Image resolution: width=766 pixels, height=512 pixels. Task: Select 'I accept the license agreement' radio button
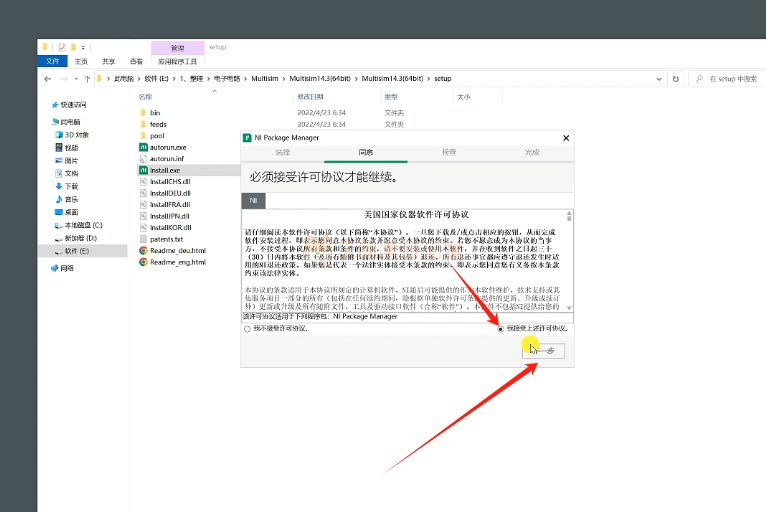(501, 328)
